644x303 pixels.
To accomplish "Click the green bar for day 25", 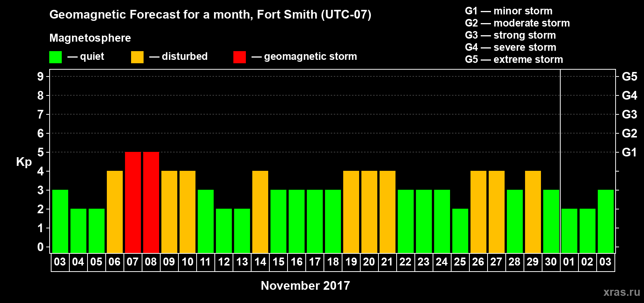I will point(460,231).
